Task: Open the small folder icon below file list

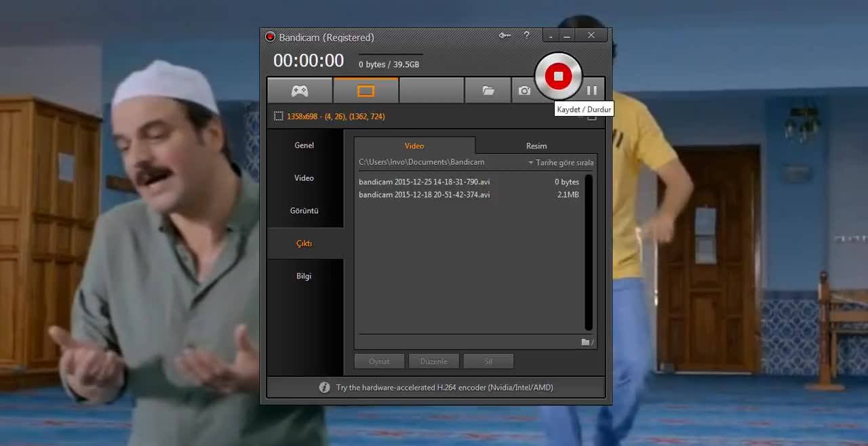Action: point(587,342)
